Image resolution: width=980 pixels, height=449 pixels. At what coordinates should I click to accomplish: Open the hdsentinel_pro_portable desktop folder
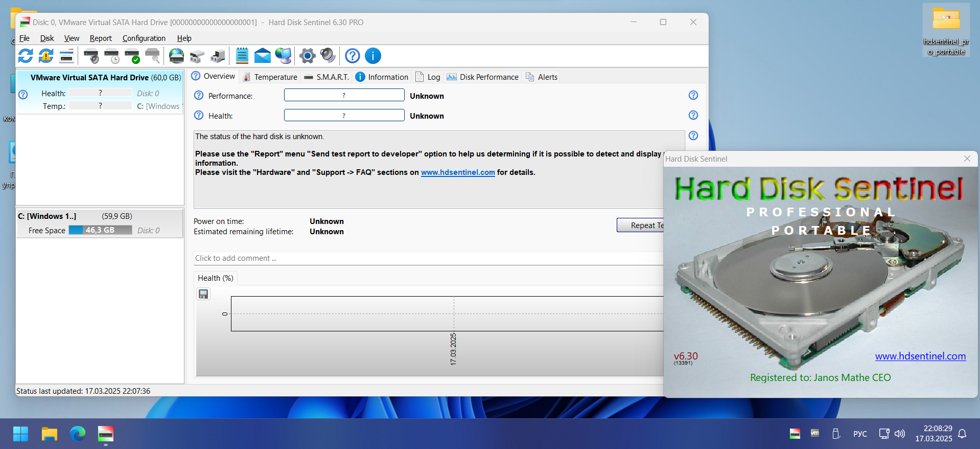pyautogui.click(x=946, y=30)
